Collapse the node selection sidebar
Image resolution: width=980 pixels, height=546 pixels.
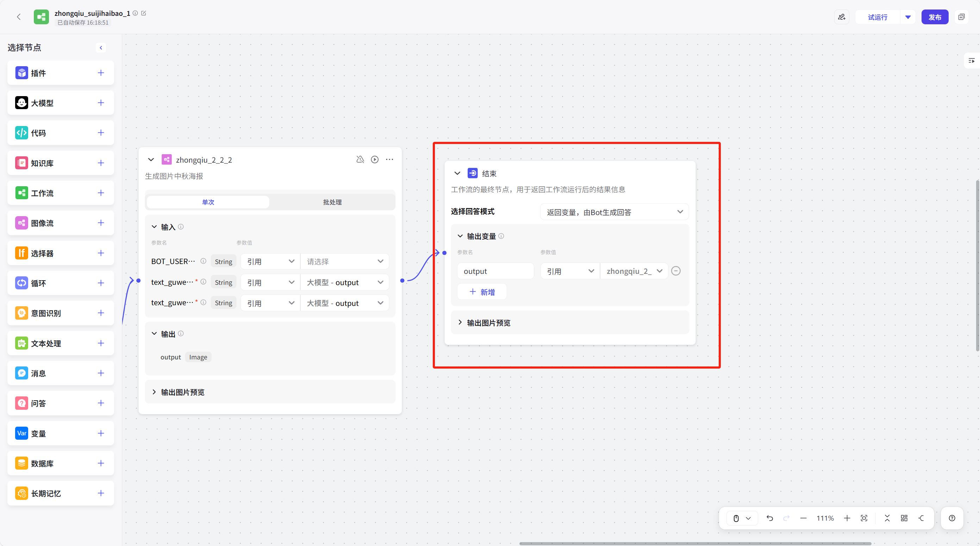101,48
